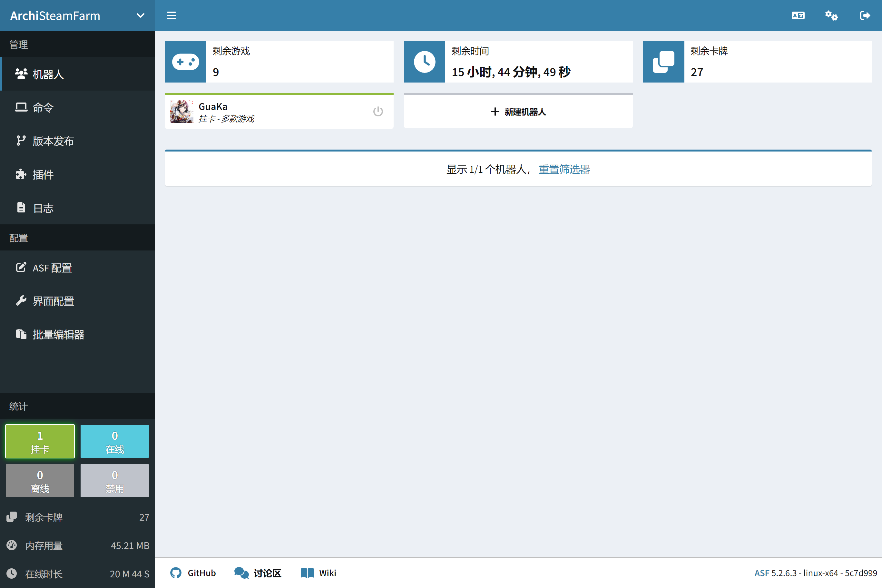Open the 界面配置 page
The width and height of the screenshot is (882, 588).
tap(77, 301)
